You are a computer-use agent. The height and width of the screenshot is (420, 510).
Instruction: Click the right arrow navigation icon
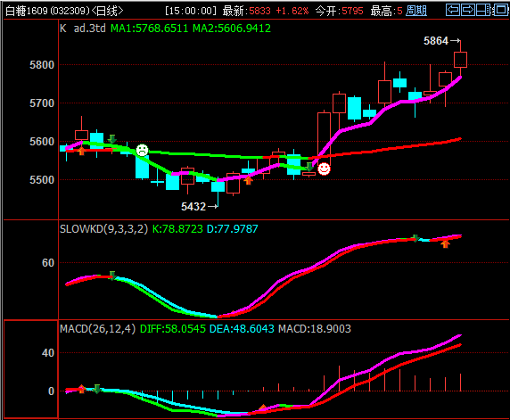tap(468, 10)
